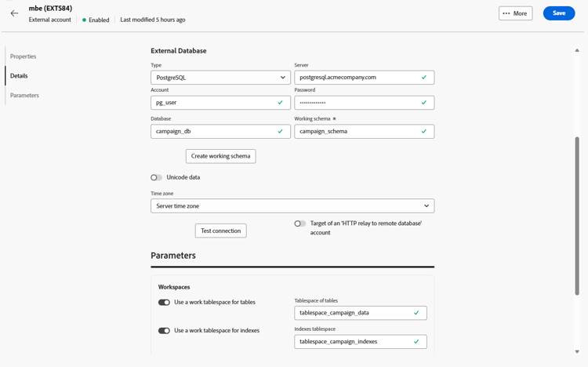Viewport: 588px width, 367px height.
Task: Click the Save button
Action: [x=558, y=13]
